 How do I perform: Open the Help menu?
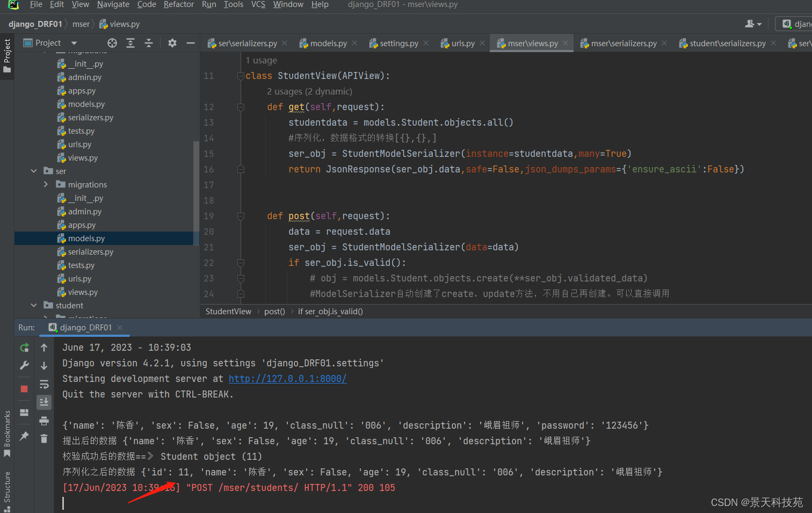pos(320,4)
